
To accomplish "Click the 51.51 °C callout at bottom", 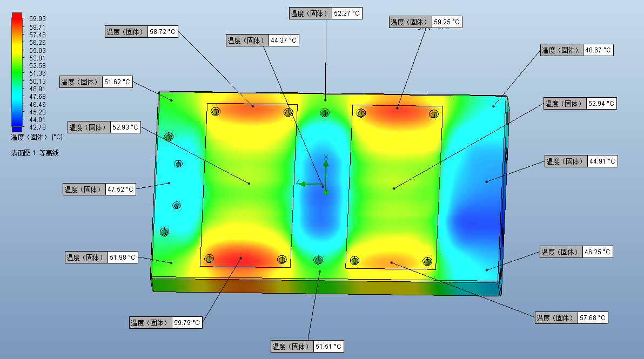I will [x=307, y=347].
